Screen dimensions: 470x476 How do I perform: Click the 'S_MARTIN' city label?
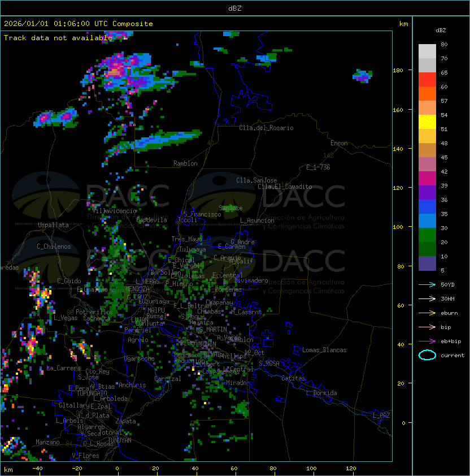pyautogui.click(x=213, y=330)
